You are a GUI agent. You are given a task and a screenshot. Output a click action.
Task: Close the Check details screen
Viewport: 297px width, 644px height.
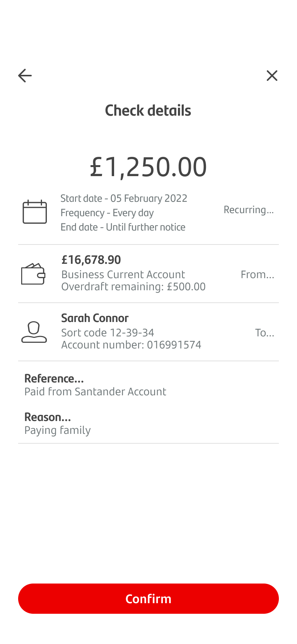272,76
